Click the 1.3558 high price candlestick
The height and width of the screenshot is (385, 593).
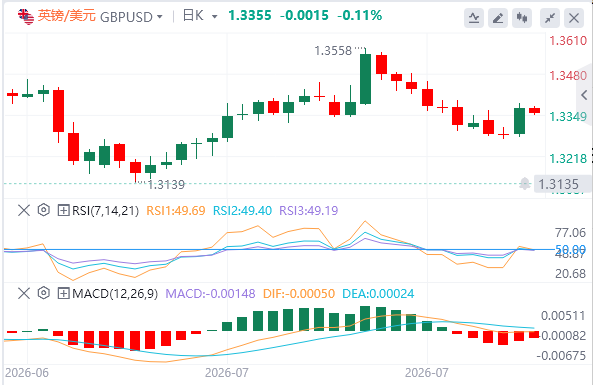coord(365,79)
